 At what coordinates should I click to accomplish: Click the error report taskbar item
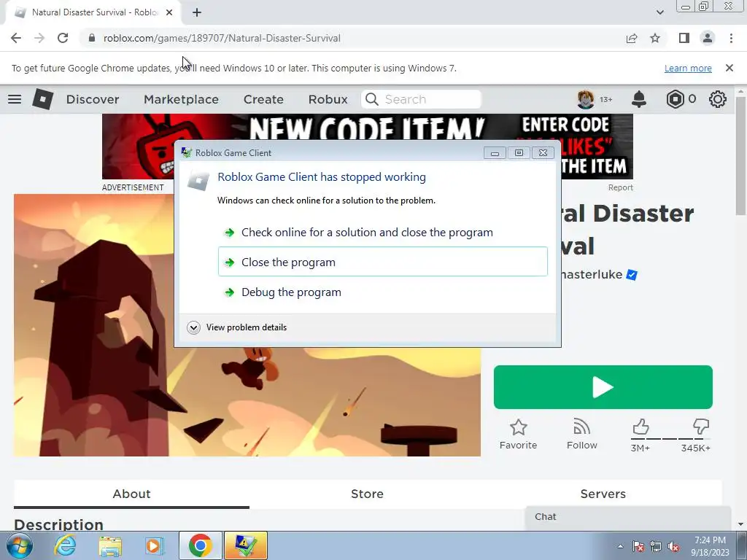(246, 545)
